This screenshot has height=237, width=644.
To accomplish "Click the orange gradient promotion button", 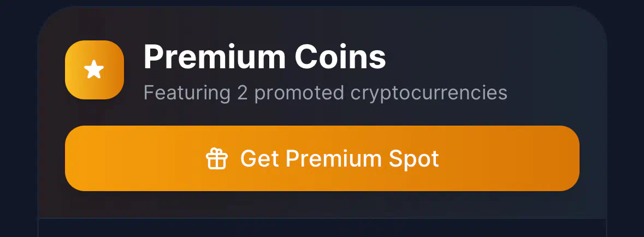I will point(322,158).
